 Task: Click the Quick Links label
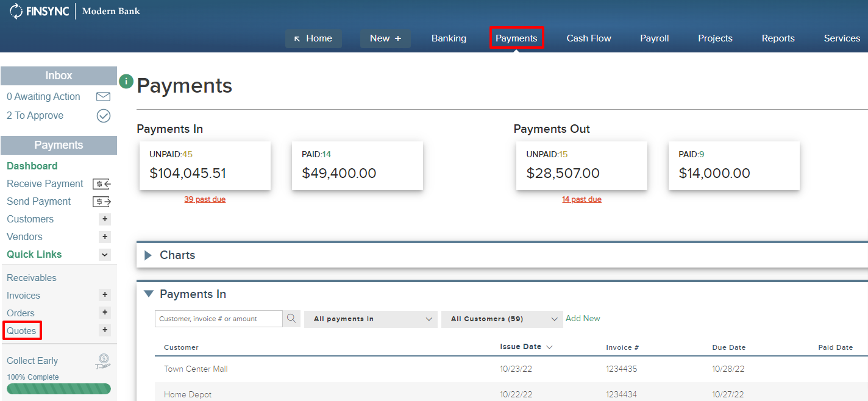(x=34, y=254)
